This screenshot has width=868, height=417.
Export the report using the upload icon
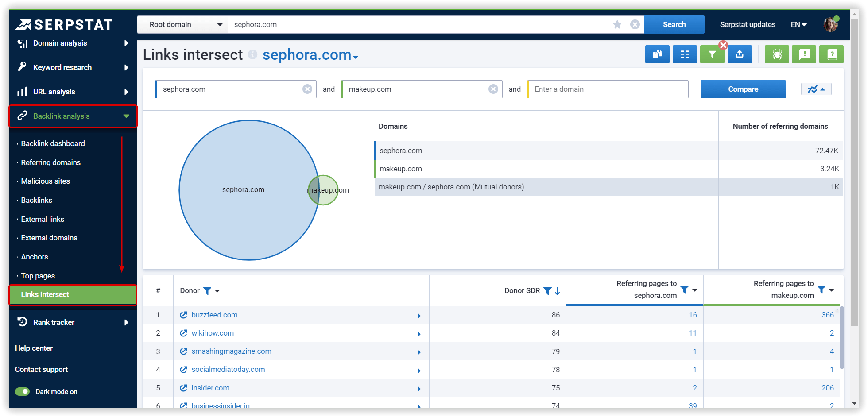click(740, 54)
